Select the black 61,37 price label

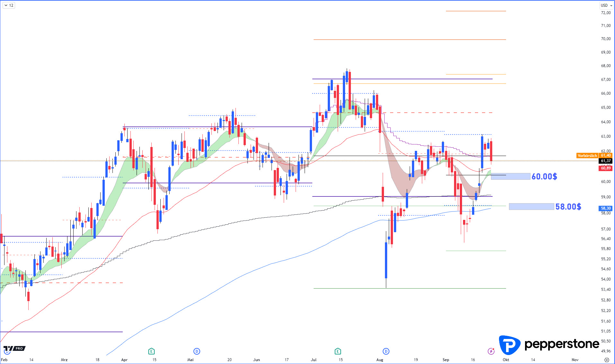point(606,161)
